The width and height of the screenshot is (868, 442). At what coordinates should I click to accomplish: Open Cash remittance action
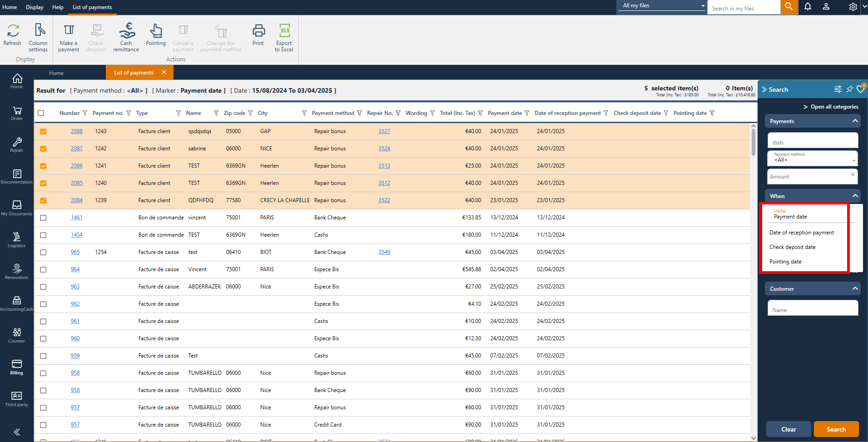tap(126, 37)
